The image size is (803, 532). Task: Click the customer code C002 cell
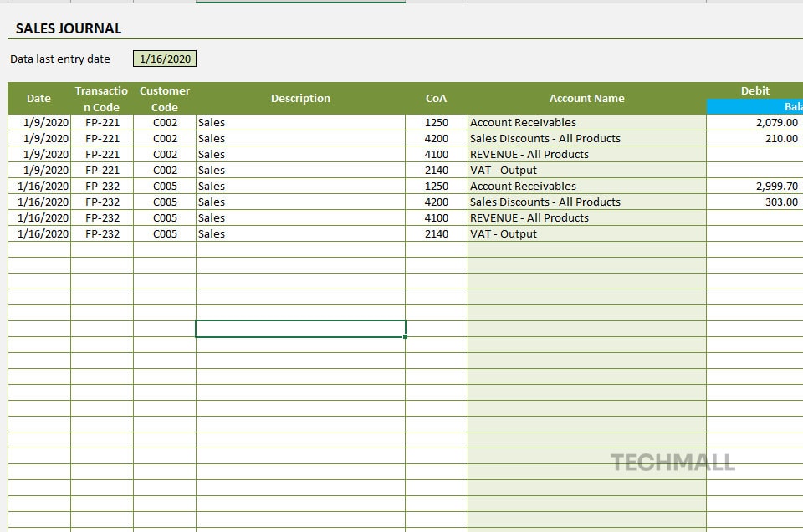coord(164,122)
